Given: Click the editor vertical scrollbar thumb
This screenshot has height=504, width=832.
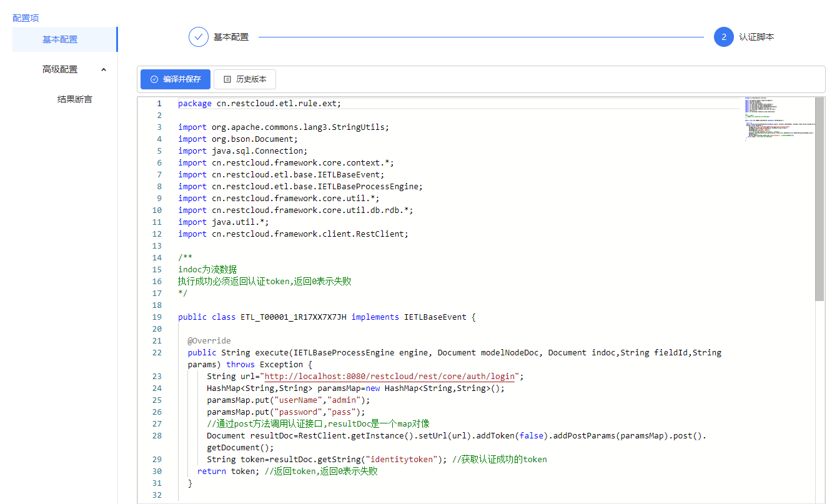Looking at the screenshot, I should click(x=819, y=200).
